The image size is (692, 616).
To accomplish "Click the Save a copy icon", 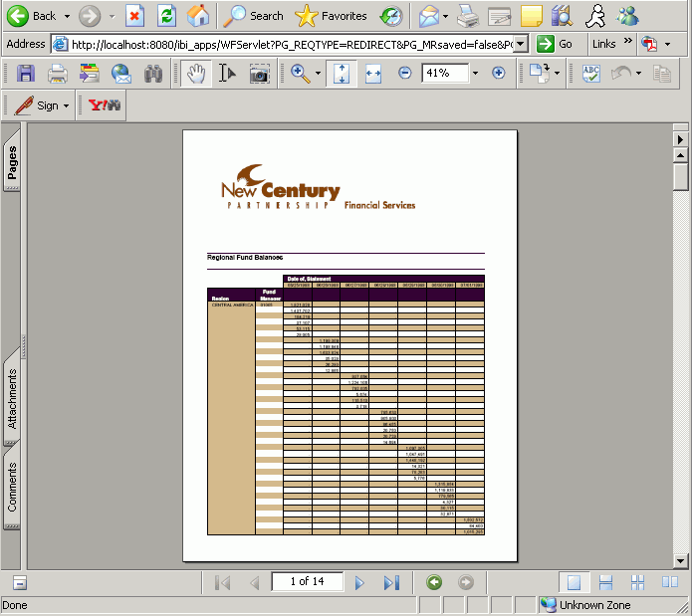I will point(26,74).
